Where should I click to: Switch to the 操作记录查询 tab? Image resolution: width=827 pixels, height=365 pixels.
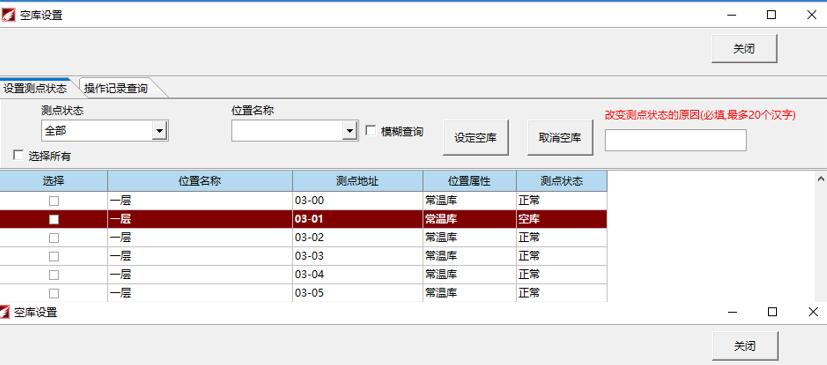pyautogui.click(x=116, y=89)
